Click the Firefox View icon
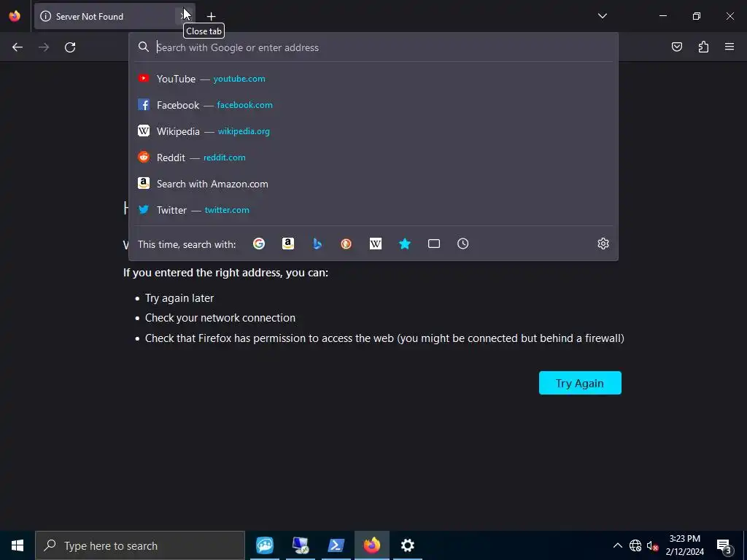The height and width of the screenshot is (560, 747). [x=15, y=16]
